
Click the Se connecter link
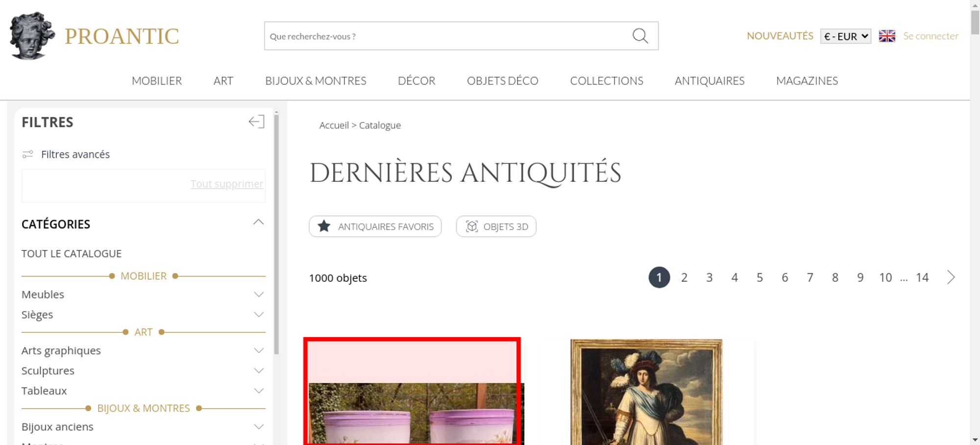pyautogui.click(x=931, y=36)
